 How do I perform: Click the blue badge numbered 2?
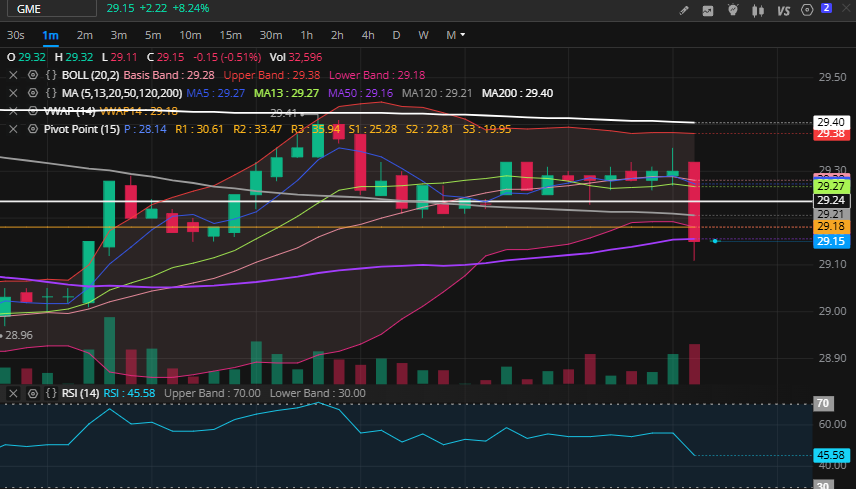[826, 8]
